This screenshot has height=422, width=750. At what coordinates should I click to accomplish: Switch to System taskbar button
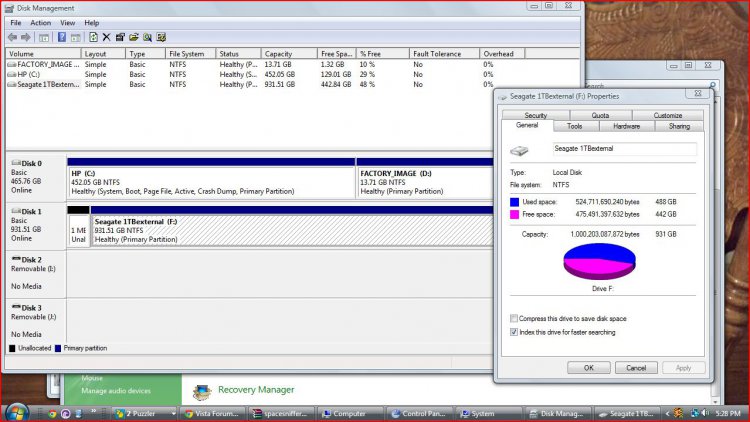click(x=489, y=414)
